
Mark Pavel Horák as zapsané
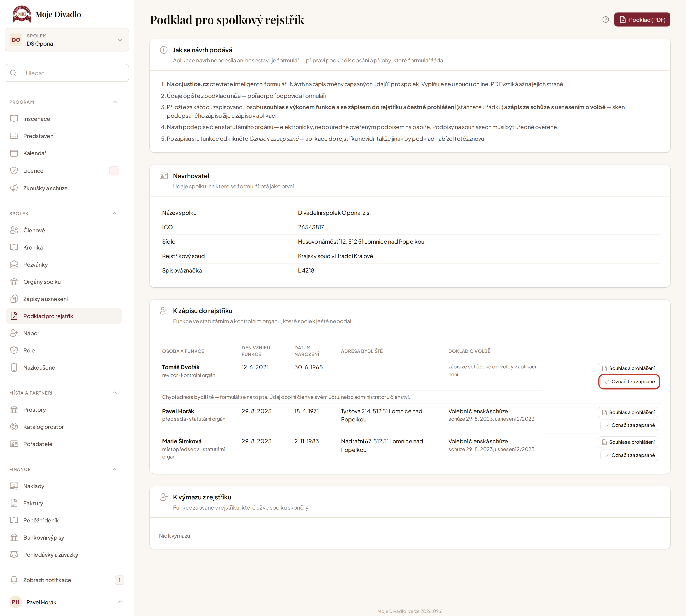pos(629,425)
